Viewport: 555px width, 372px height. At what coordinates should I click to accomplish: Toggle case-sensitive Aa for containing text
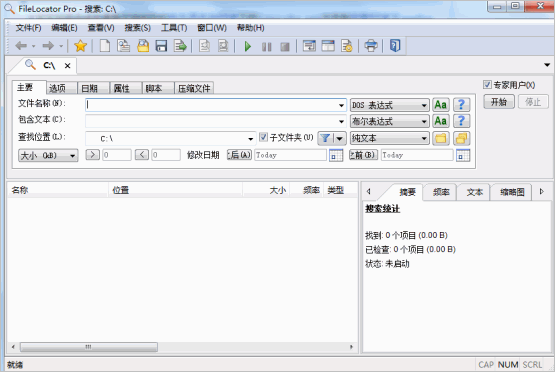coord(441,121)
